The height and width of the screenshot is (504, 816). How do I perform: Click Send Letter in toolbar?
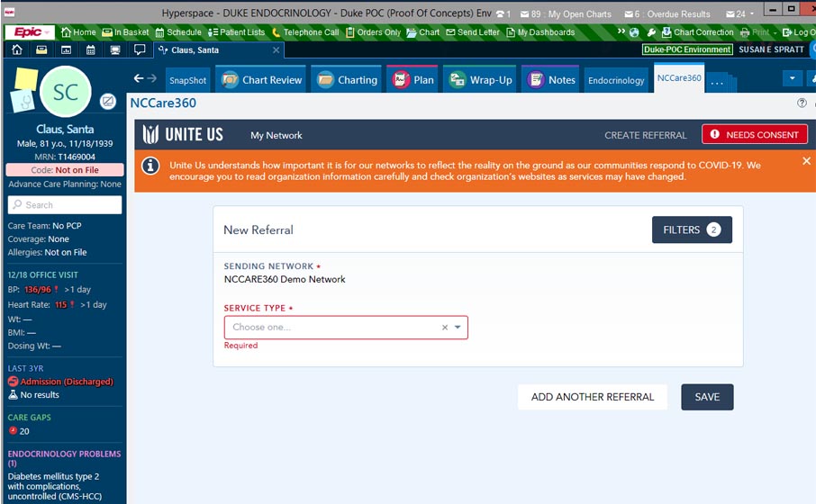click(x=473, y=32)
